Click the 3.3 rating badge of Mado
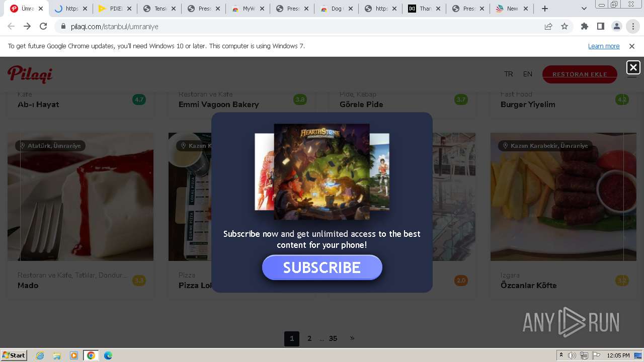Image resolution: width=644 pixels, height=362 pixels. [x=139, y=281]
